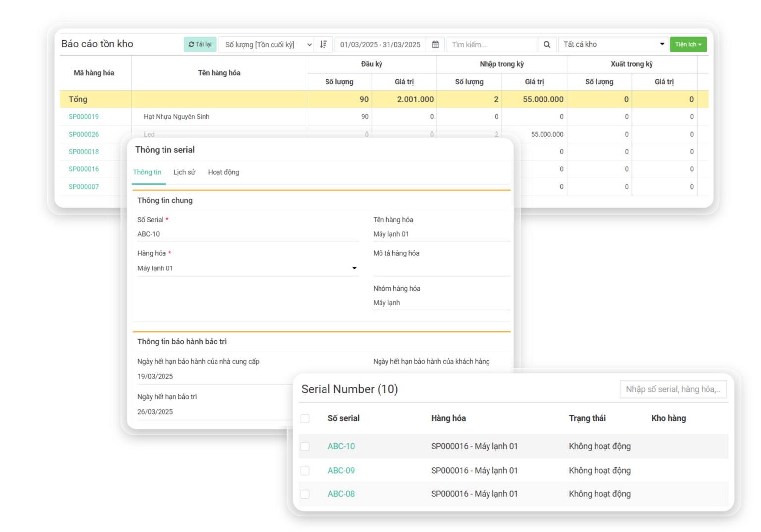Click the sort order icon
The image size is (761, 532).
click(x=324, y=44)
